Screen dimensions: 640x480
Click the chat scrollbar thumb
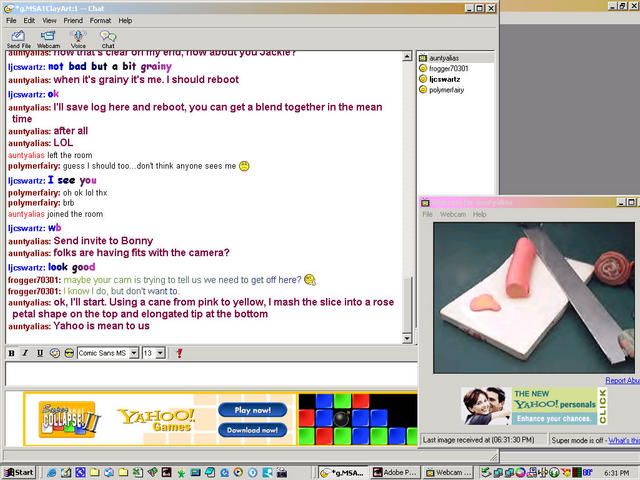point(407,304)
